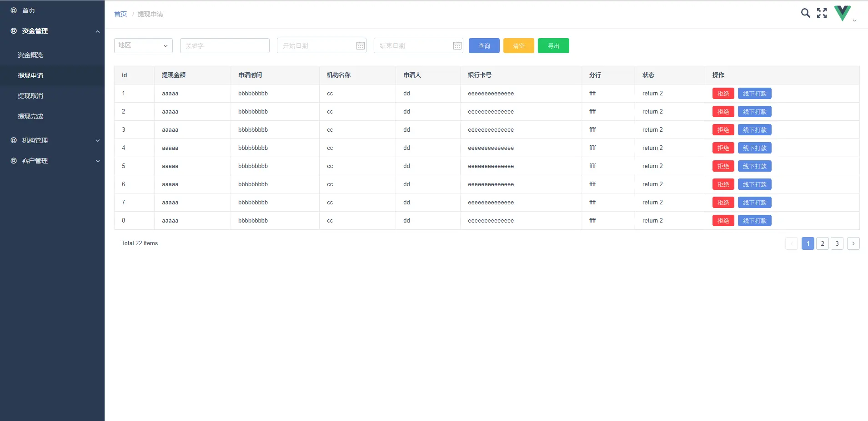Open 资金概览 in the sidebar
The image size is (868, 421).
coord(30,55)
